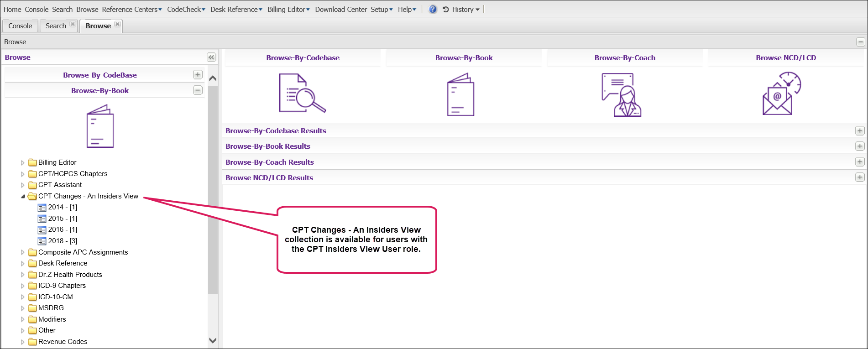The height and width of the screenshot is (349, 868).
Task: Click the Download Center menu link
Action: click(x=340, y=10)
